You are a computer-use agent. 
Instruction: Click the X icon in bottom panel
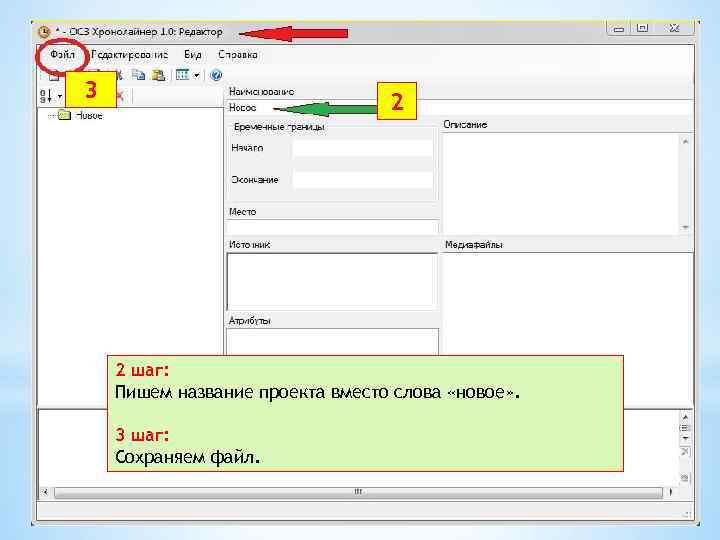pos(685,452)
